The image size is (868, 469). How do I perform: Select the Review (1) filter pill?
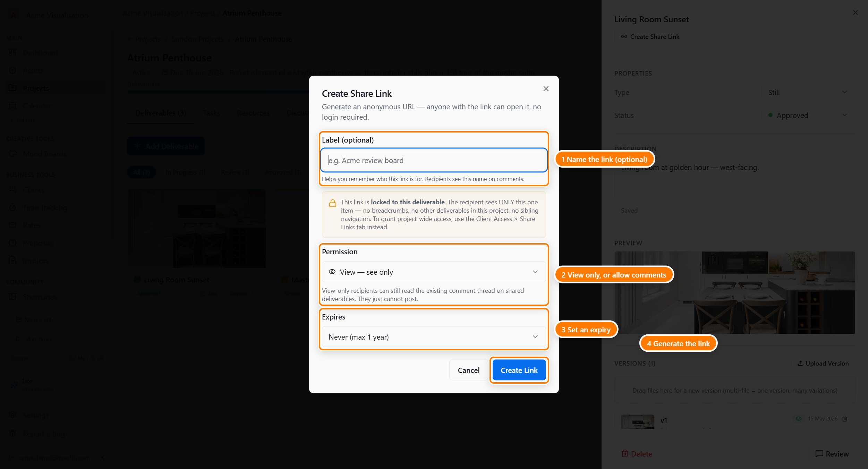coord(235,172)
